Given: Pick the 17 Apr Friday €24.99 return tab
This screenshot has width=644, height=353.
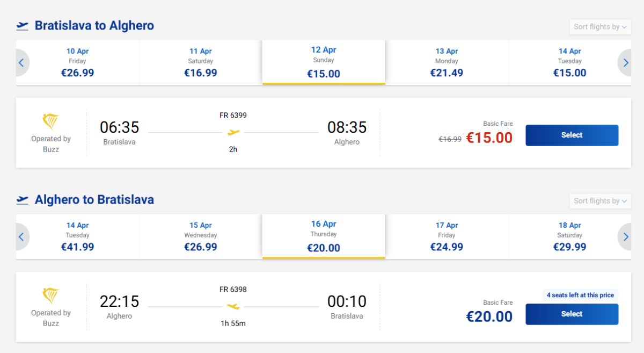Looking at the screenshot, I should click(x=447, y=236).
